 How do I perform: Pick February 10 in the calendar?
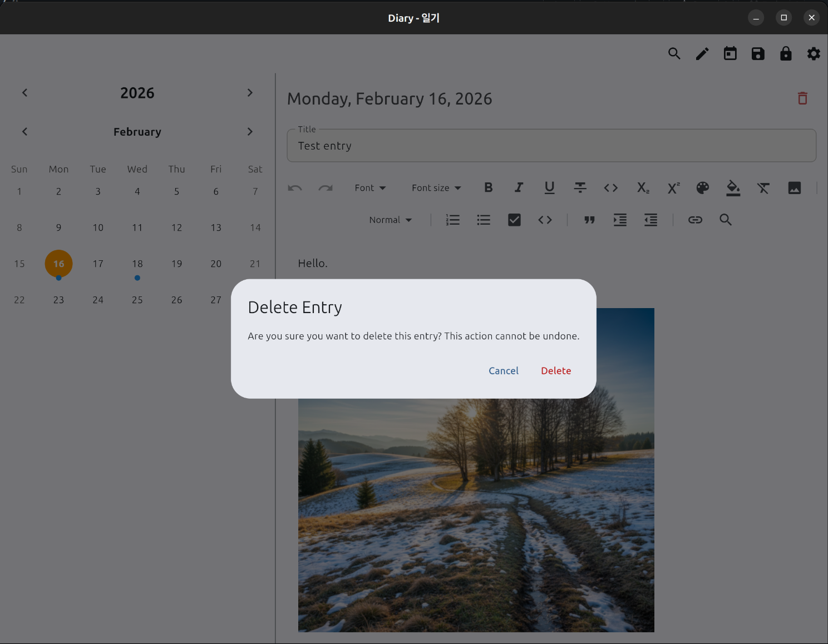click(x=98, y=227)
